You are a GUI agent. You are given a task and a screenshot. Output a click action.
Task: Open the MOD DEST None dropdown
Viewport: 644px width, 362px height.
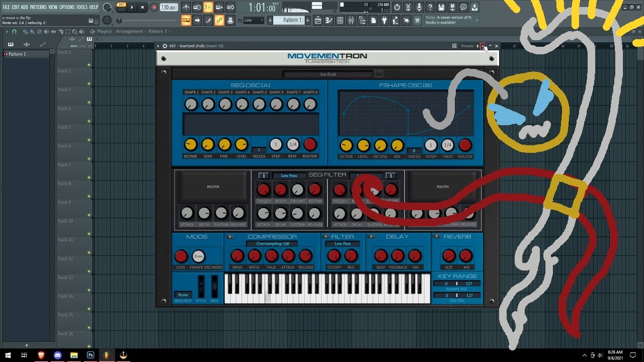[183, 295]
